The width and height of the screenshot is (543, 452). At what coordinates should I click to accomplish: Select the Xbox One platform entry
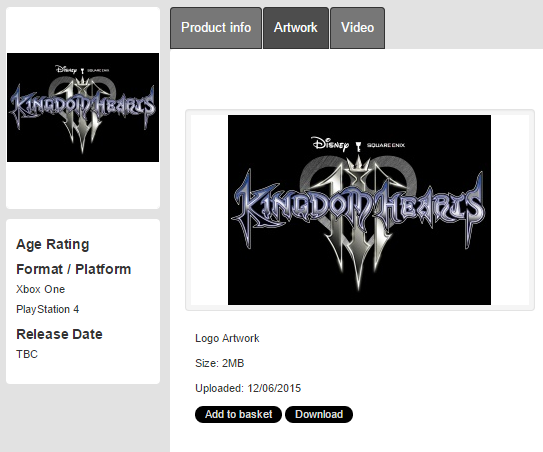pyautogui.click(x=41, y=289)
